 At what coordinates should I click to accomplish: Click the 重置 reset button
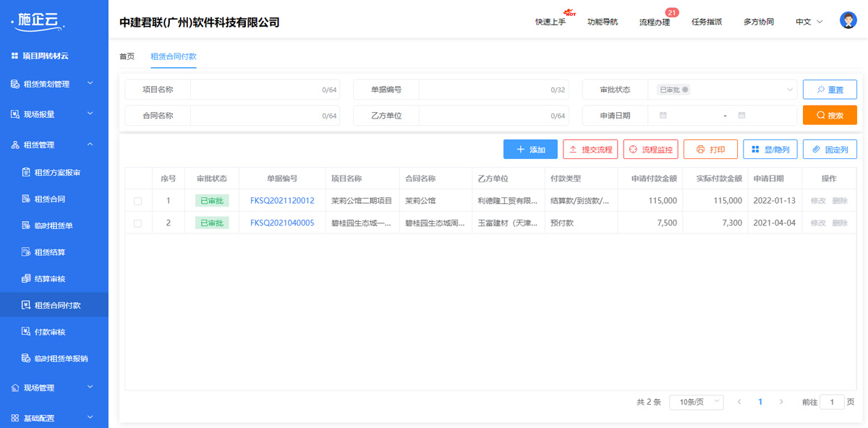(830, 90)
